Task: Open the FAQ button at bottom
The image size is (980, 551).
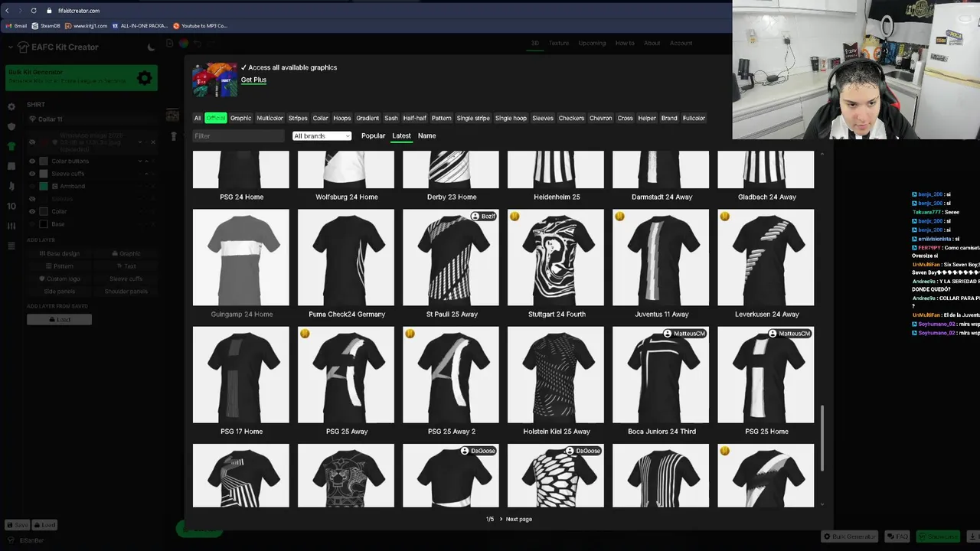Action: (x=897, y=536)
